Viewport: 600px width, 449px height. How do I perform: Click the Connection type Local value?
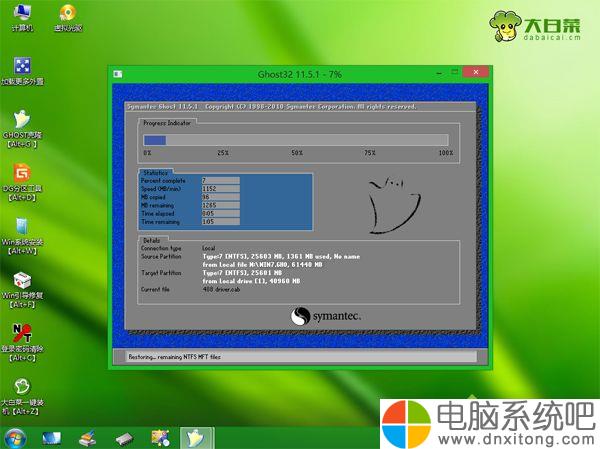tap(209, 248)
